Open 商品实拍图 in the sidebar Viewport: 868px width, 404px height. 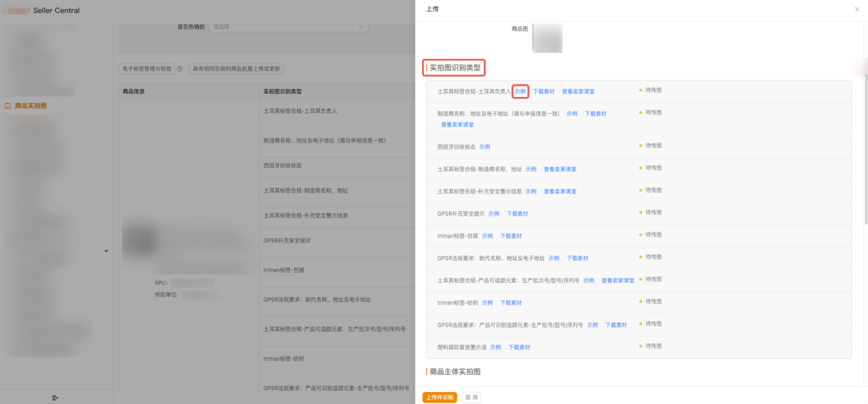coord(30,106)
